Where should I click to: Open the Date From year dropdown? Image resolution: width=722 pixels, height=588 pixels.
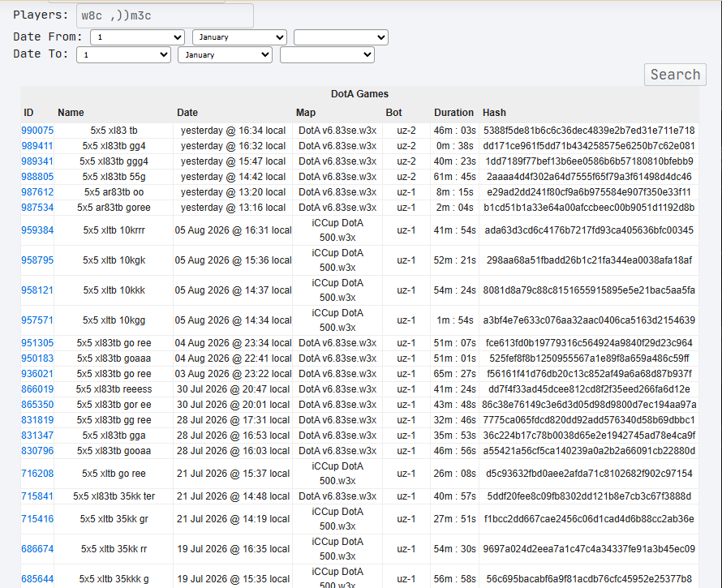click(341, 37)
